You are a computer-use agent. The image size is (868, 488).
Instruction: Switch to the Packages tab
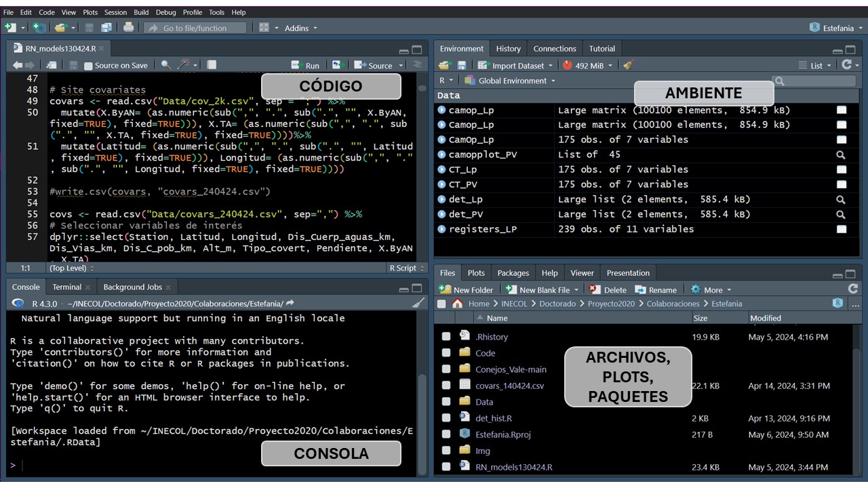click(x=513, y=273)
